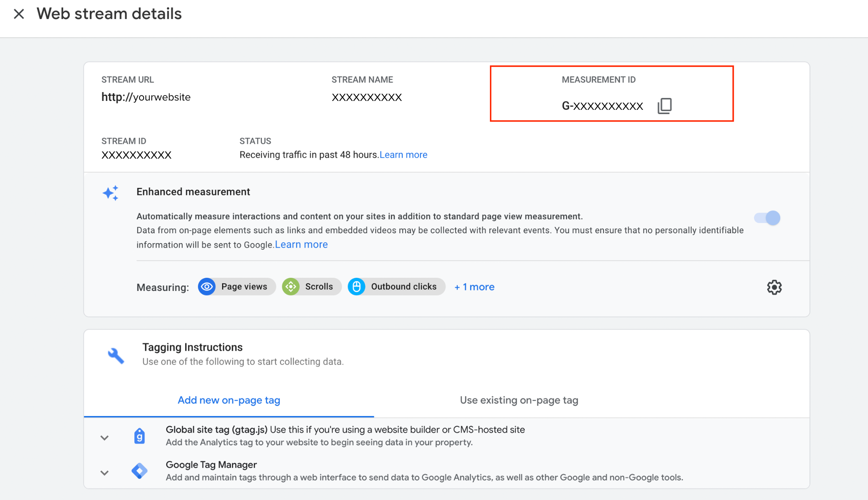Open the Add new on-page tag tab
The width and height of the screenshot is (868, 500).
pos(229,400)
